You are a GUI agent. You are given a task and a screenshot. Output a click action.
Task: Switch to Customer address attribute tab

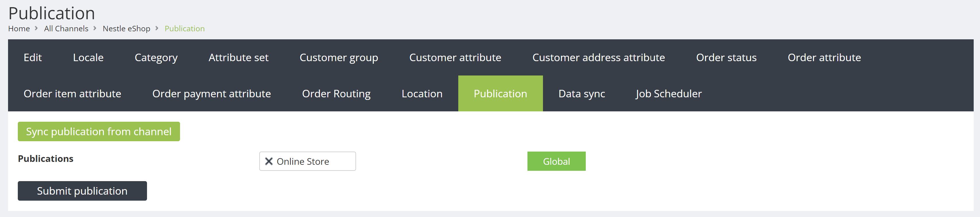(599, 57)
